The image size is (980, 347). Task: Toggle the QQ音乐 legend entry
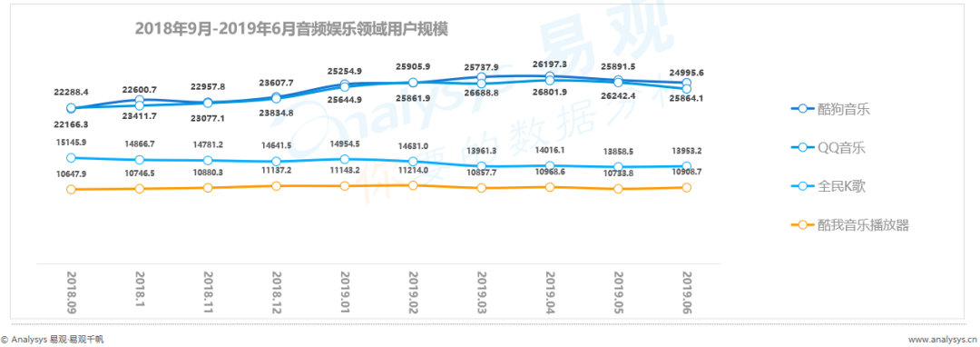(x=828, y=149)
